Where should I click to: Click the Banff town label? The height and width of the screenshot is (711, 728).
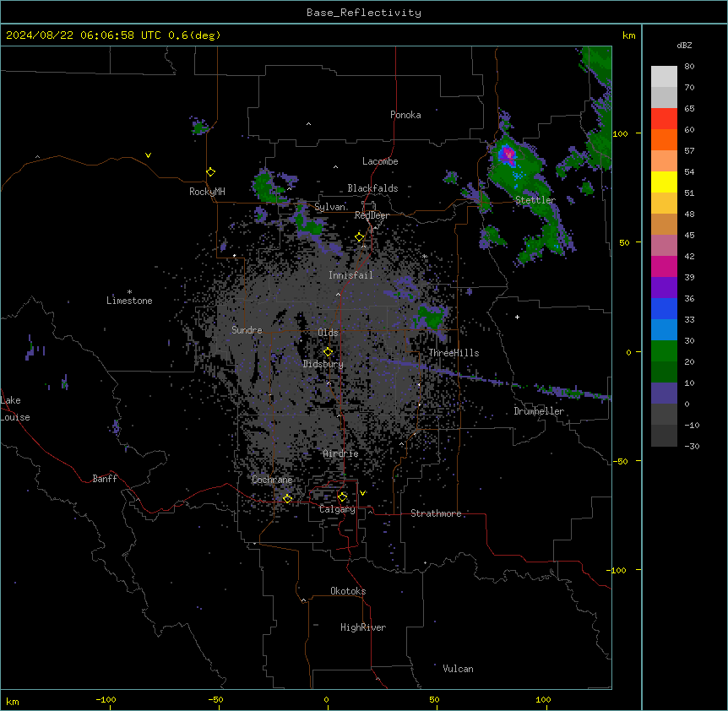click(105, 479)
